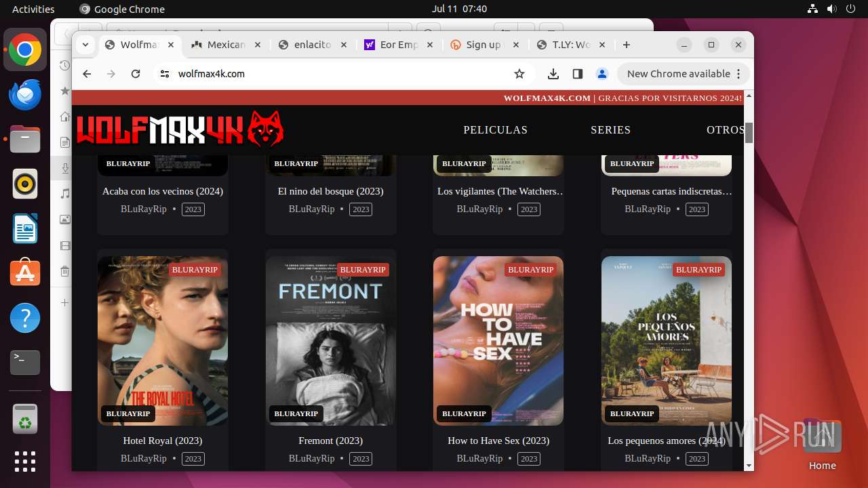Switch to the T.LY tab
This screenshot has height=488, width=868.
(571, 45)
